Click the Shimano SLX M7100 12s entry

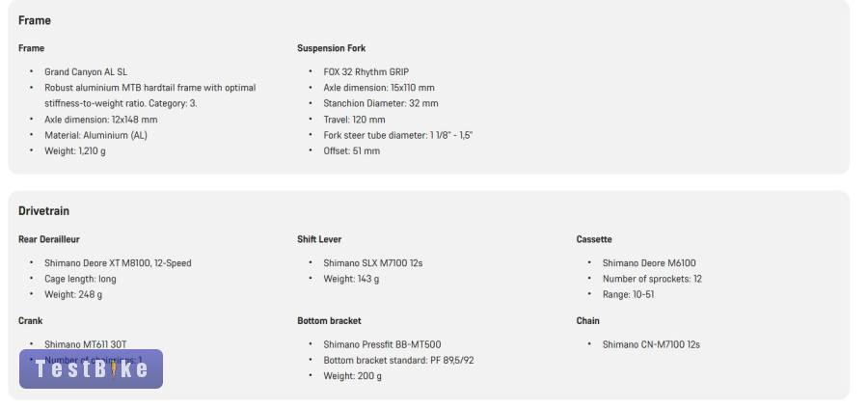[x=373, y=263]
